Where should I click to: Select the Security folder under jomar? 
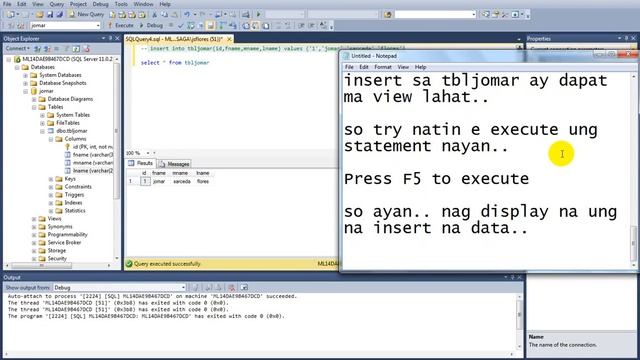[57, 259]
